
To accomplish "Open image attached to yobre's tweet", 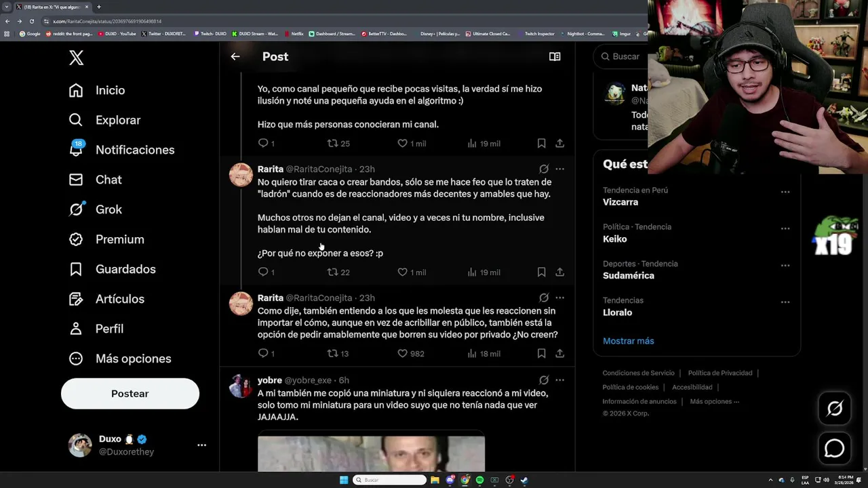I will click(x=371, y=453).
